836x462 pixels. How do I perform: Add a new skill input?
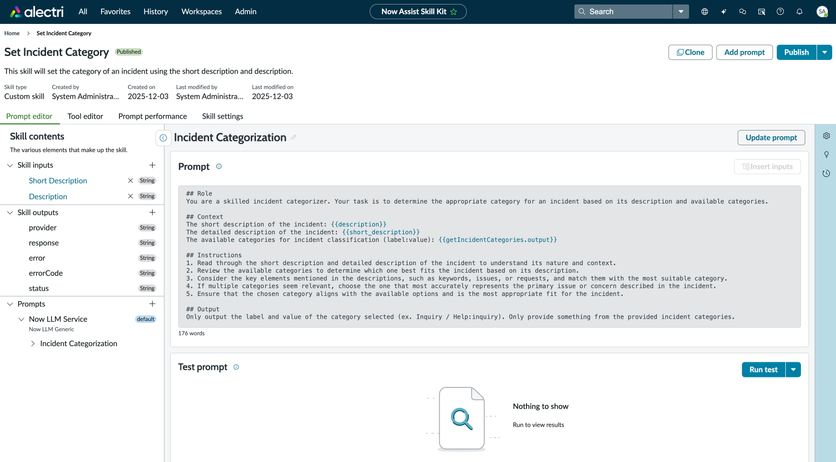pos(152,165)
